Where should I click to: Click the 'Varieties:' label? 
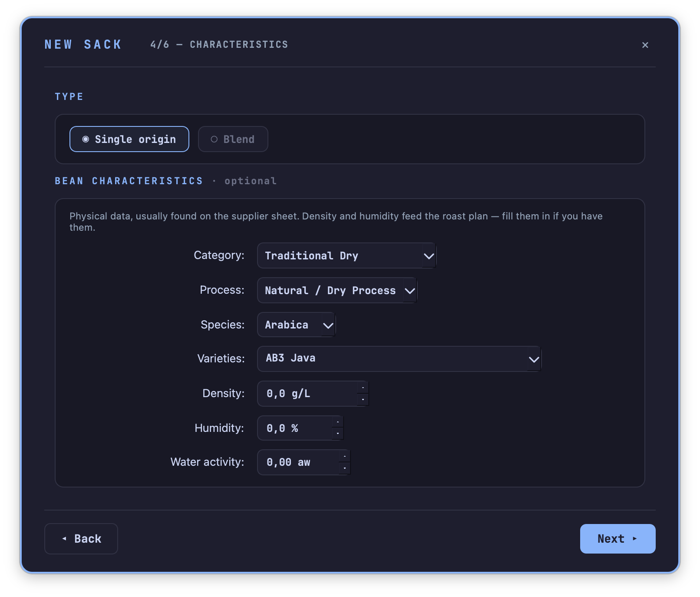[221, 358]
